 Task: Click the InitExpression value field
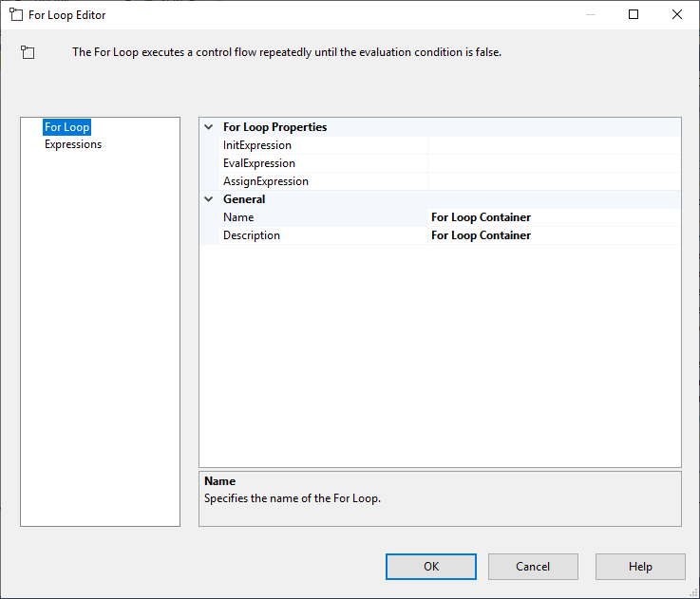[554, 145]
